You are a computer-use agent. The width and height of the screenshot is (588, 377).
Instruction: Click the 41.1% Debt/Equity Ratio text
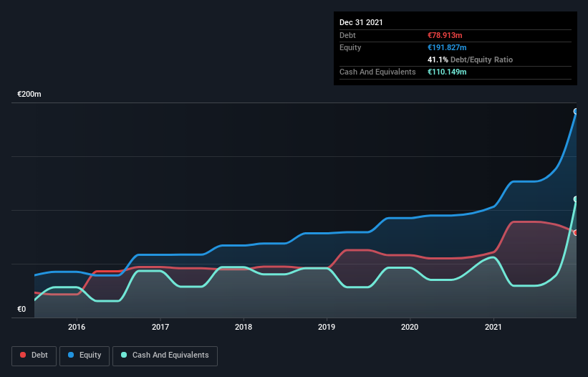point(470,59)
